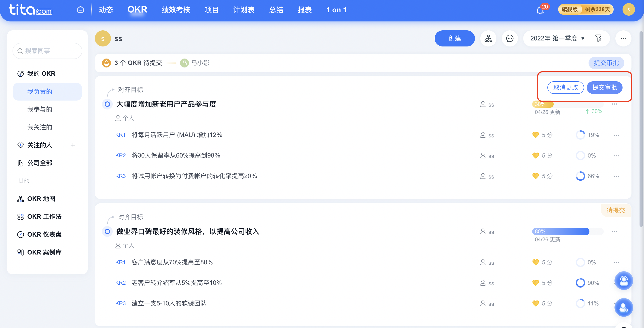
Task: Click the 创建 button
Action: tap(455, 38)
